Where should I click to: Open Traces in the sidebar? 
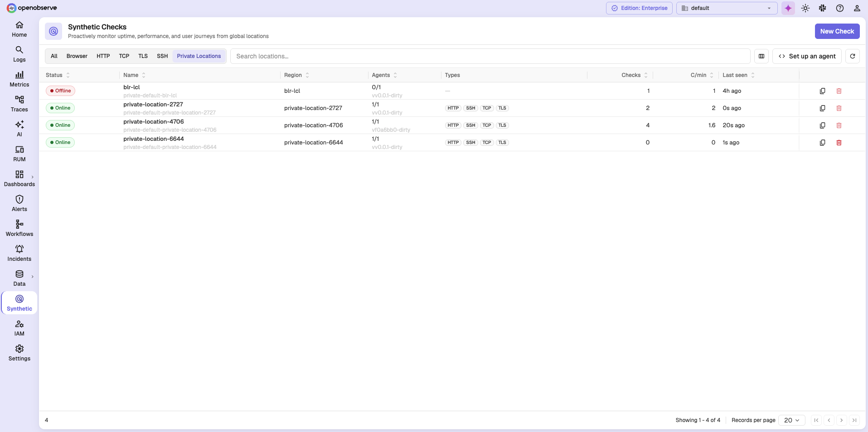[x=19, y=104]
